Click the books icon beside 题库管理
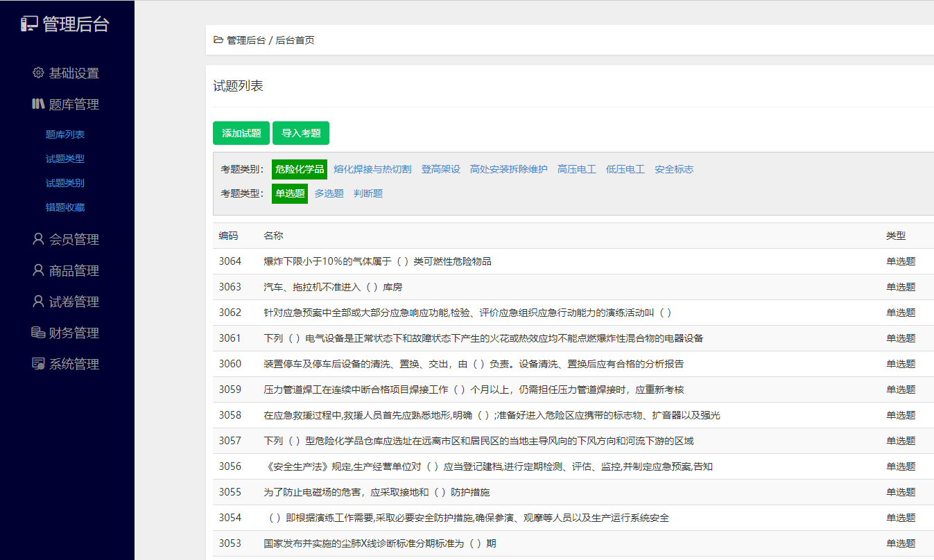The width and height of the screenshot is (934, 560). pos(38,104)
